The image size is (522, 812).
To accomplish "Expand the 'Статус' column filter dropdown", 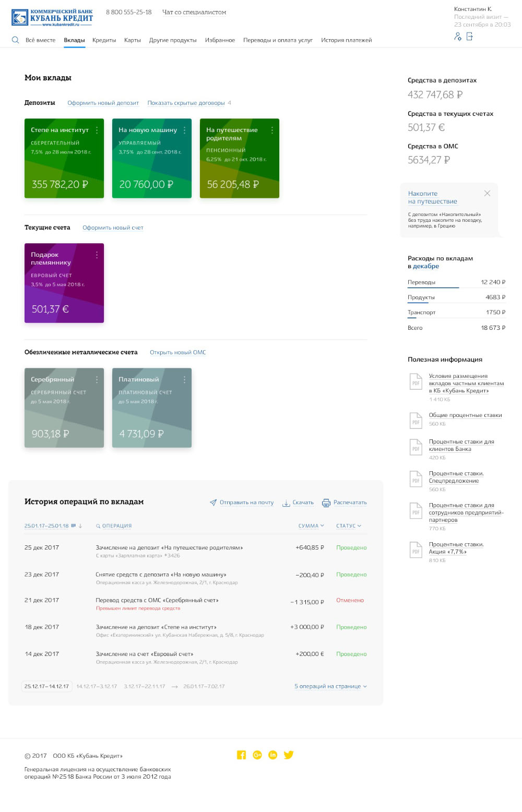I will click(349, 526).
